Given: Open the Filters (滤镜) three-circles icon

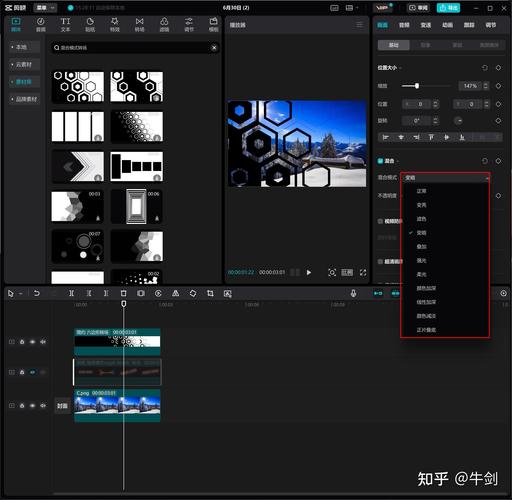Looking at the screenshot, I should pyautogui.click(x=164, y=25).
